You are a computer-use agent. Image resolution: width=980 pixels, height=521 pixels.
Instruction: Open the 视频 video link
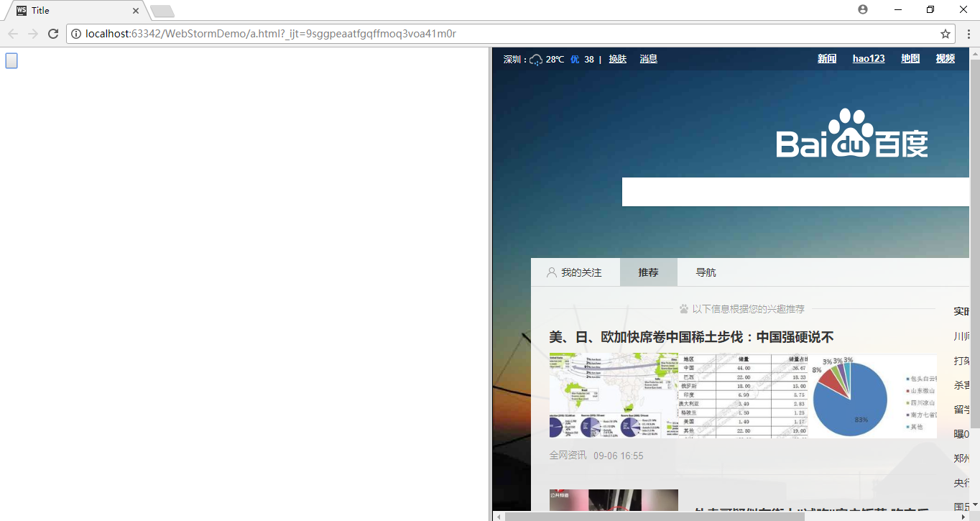coord(946,59)
